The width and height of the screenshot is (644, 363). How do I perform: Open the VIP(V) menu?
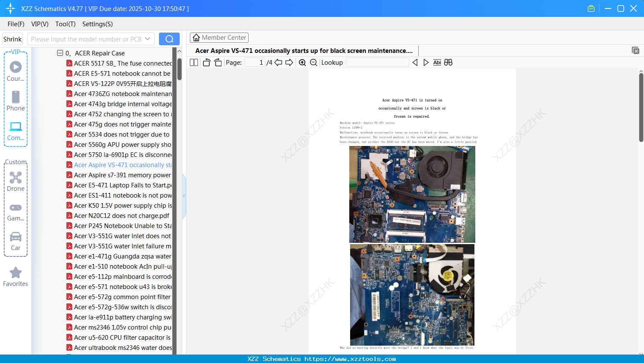40,24
